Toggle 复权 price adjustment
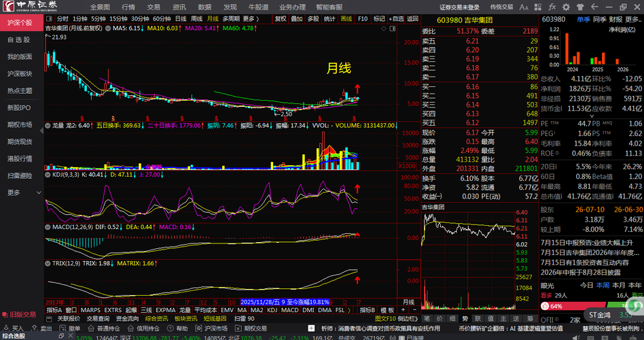The image size is (644, 340). click(x=281, y=19)
